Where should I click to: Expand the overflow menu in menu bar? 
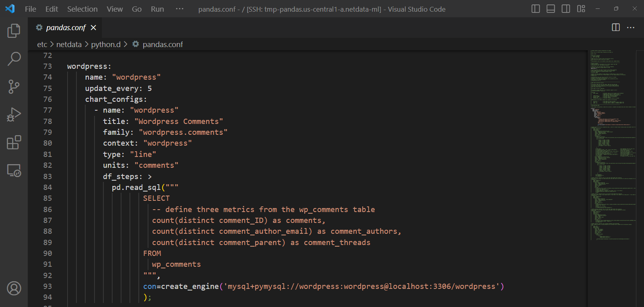[180, 9]
